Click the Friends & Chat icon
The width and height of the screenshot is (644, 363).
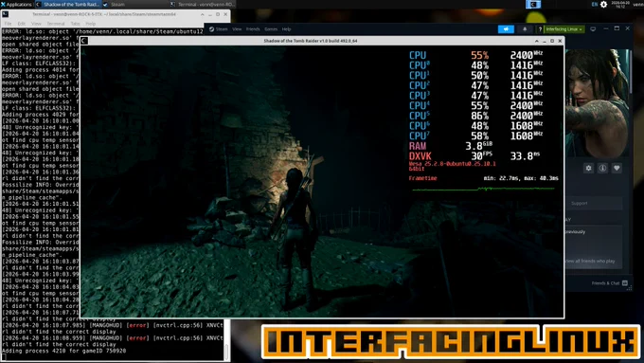tap(625, 283)
